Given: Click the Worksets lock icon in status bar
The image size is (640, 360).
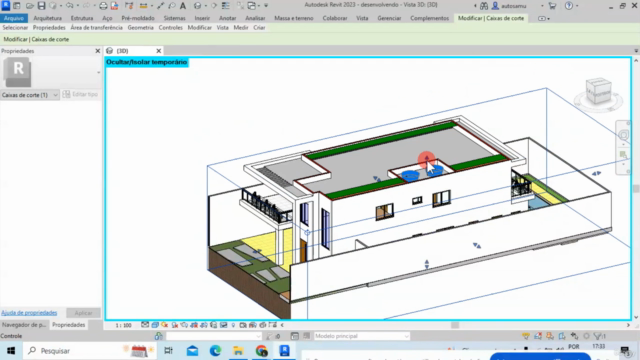Looking at the screenshot, I should click(158, 336).
